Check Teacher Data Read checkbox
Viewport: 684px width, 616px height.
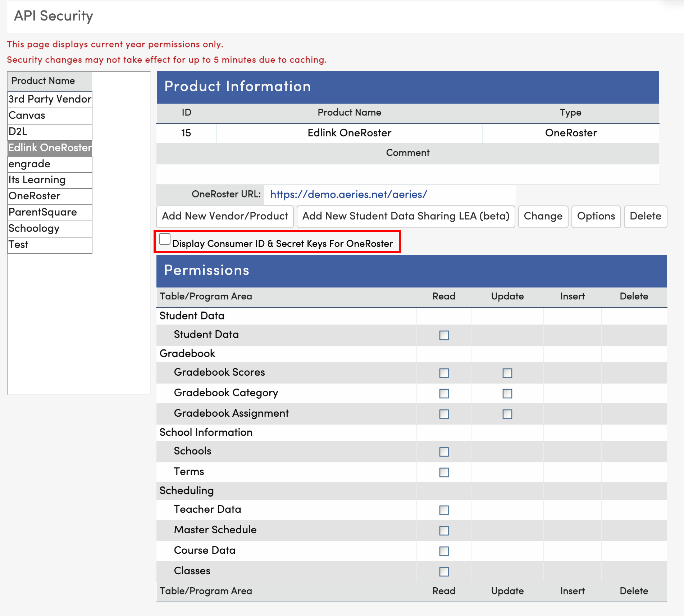point(444,510)
